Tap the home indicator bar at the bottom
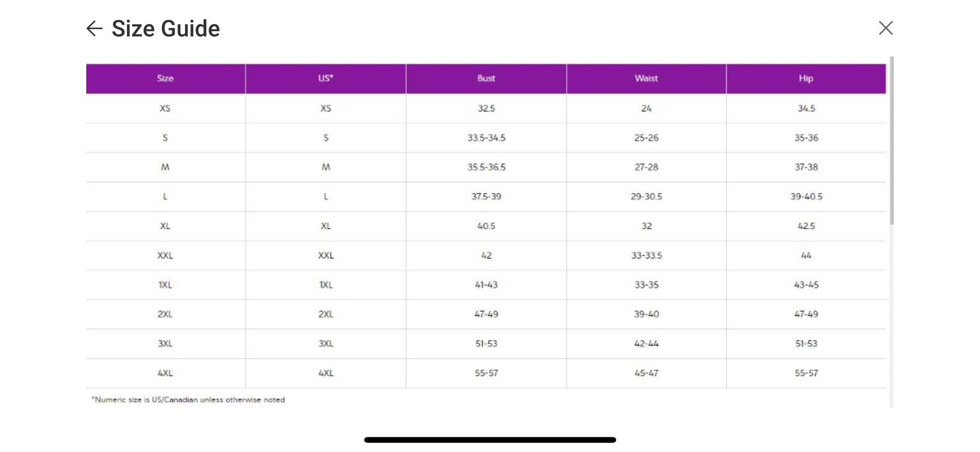 (489, 440)
